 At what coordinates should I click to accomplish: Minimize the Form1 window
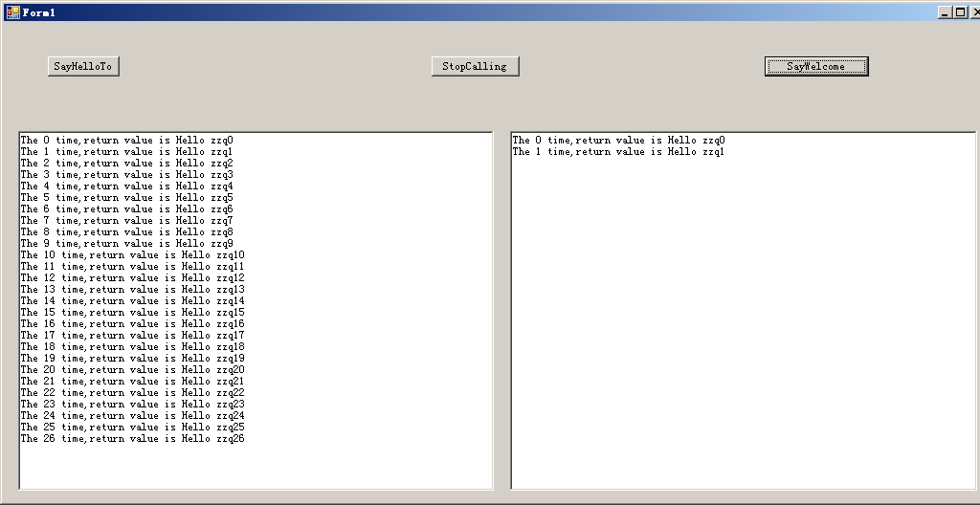point(945,11)
